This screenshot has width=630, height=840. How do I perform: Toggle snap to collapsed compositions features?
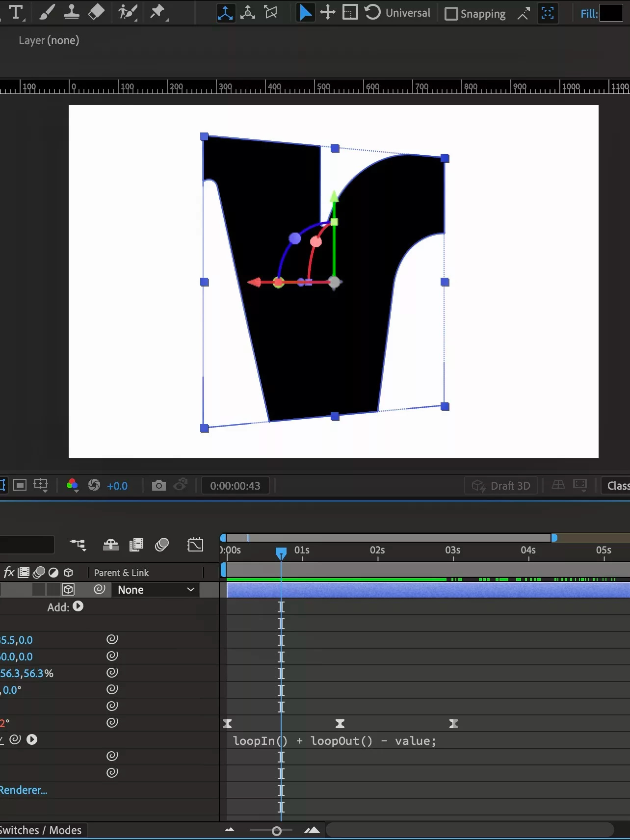548,13
